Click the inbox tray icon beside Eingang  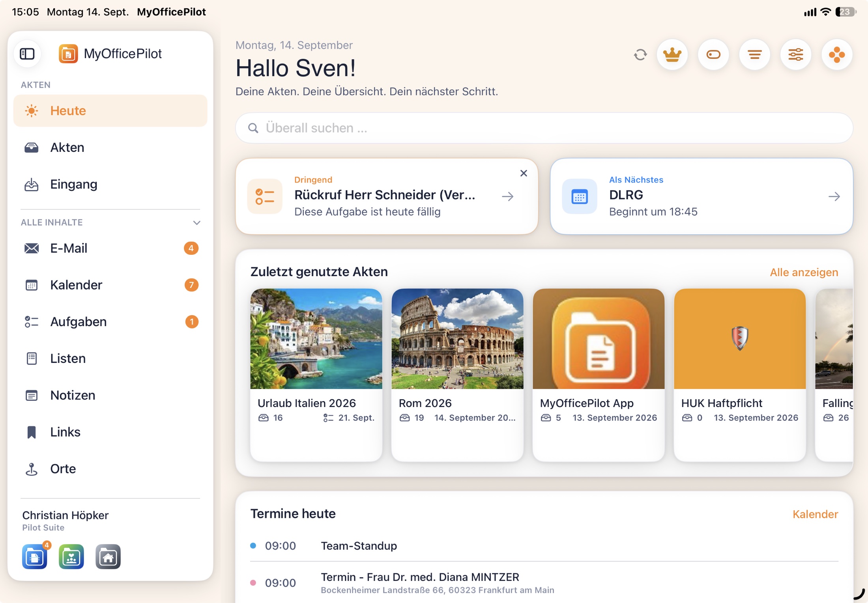pos(32,185)
